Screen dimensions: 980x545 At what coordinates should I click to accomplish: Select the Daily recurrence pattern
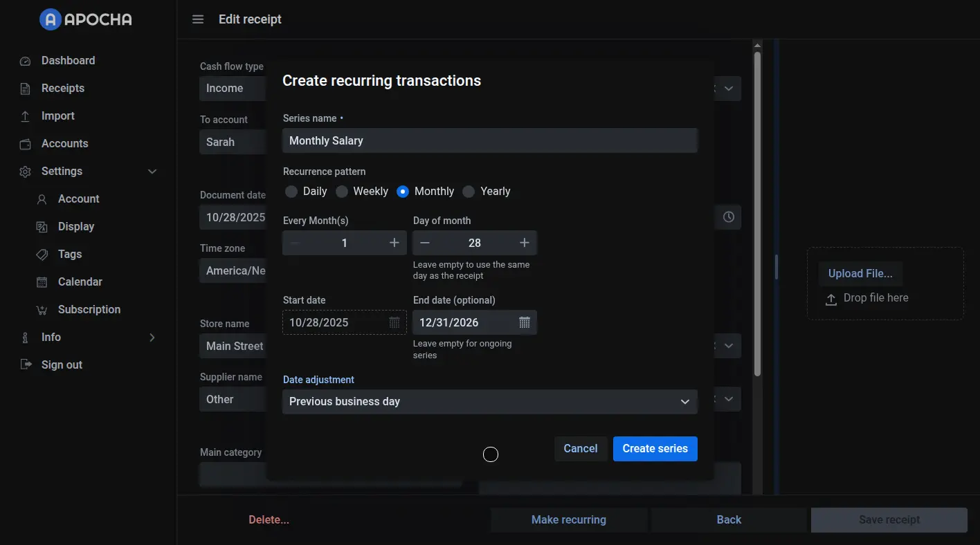click(291, 192)
